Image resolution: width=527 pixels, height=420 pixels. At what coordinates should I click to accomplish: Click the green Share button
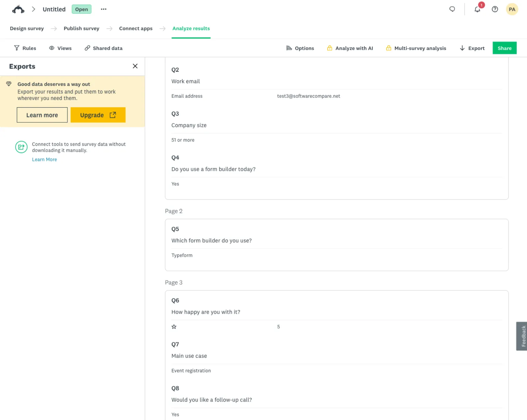pos(505,48)
